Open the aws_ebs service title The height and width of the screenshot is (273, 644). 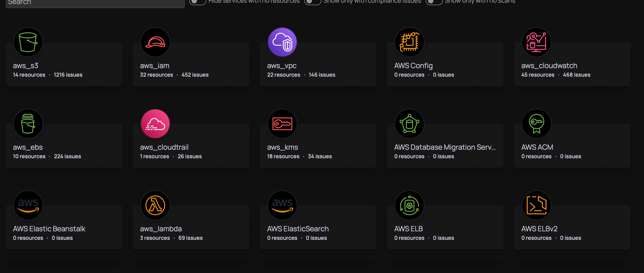pos(28,147)
